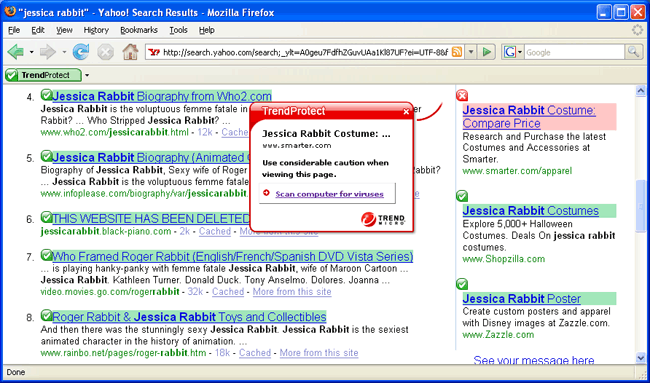The height and width of the screenshot is (383, 650).
Task: Click green check icon beside Toys and Collectibles
Action: pyautogui.click(x=46, y=315)
